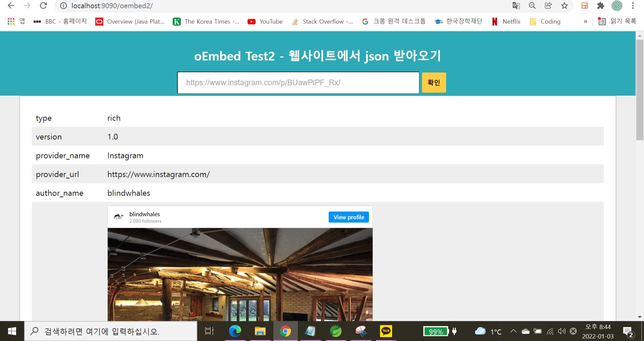The image size is (644, 341).
Task: Open the notepad-style app on taskbar
Action: 310,331
